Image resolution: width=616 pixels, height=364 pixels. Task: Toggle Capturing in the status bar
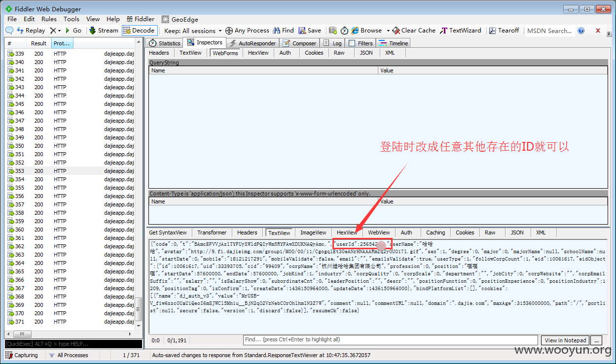pos(22,355)
